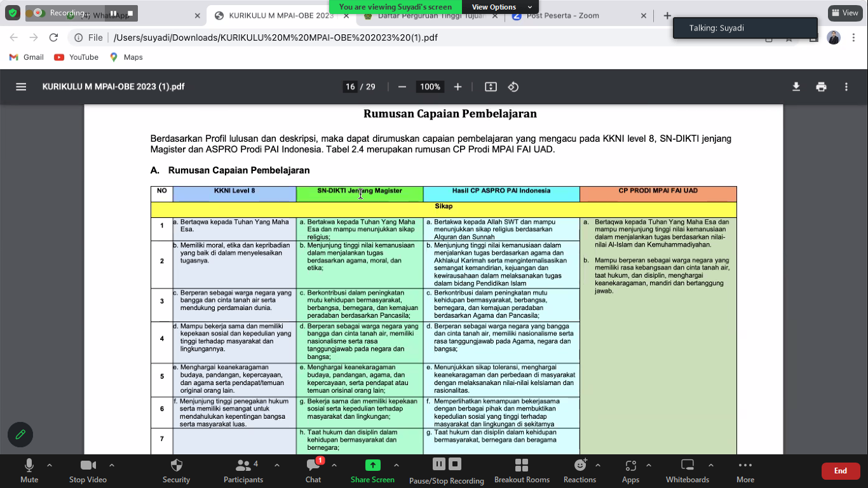868x488 pixels.
Task: Expand chat options arrow
Action: click(334, 465)
